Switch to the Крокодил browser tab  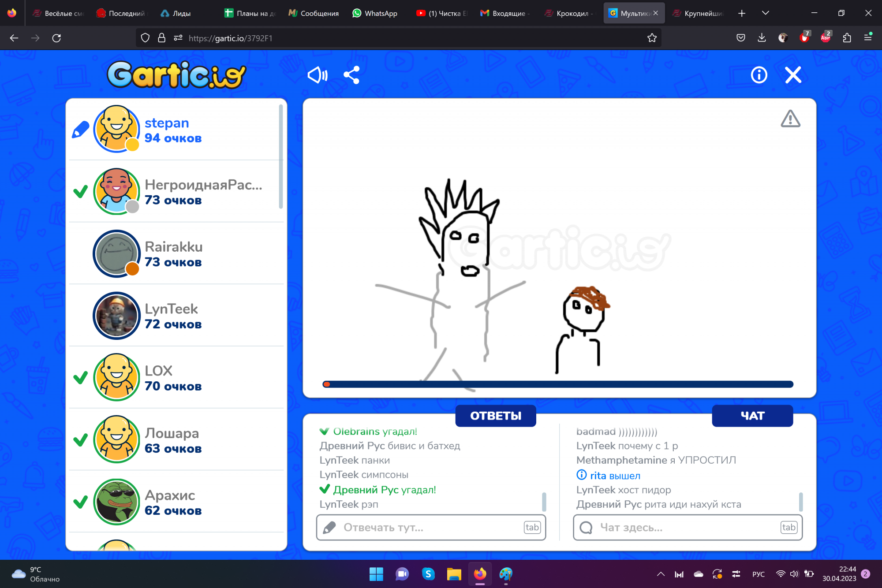569,13
